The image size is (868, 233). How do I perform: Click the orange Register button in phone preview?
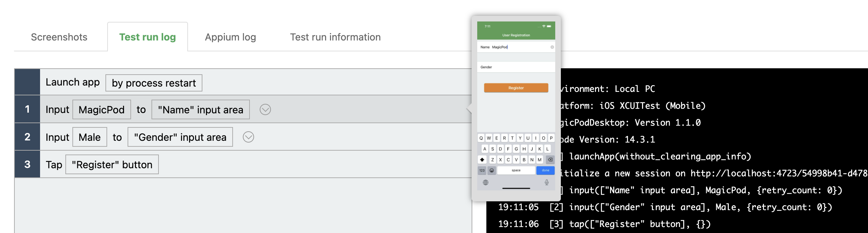coord(516,88)
